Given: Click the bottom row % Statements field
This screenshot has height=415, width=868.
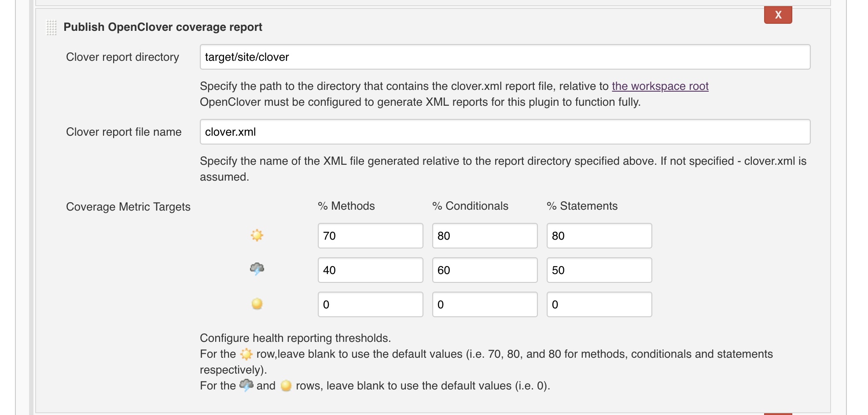Looking at the screenshot, I should (599, 304).
